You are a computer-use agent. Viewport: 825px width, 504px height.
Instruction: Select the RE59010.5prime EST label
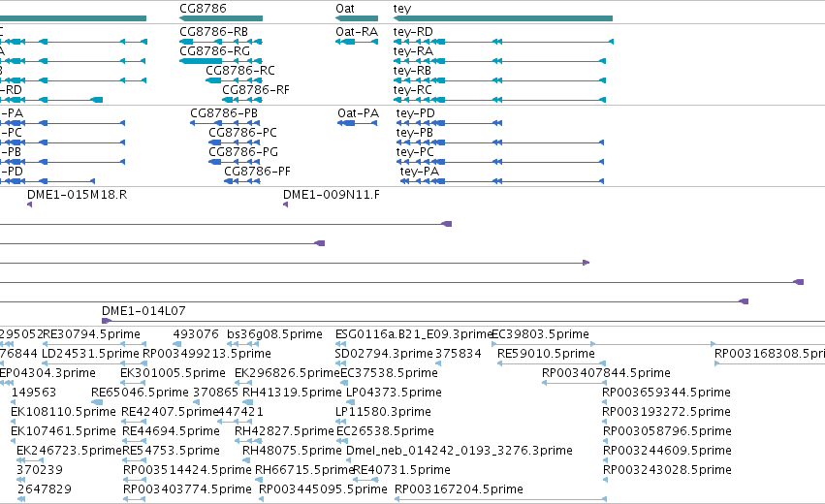point(546,354)
